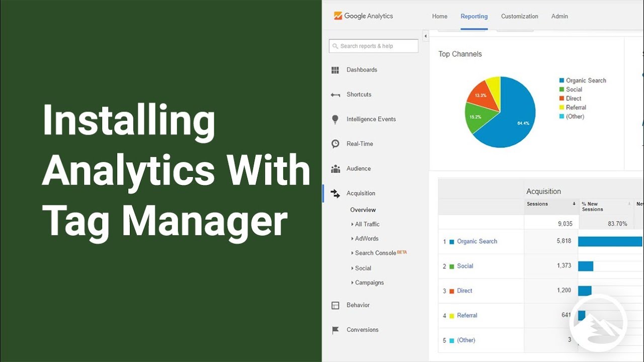The image size is (644, 362).
Task: Click the yellow Referral legend swatch
Action: pyautogui.click(x=561, y=108)
